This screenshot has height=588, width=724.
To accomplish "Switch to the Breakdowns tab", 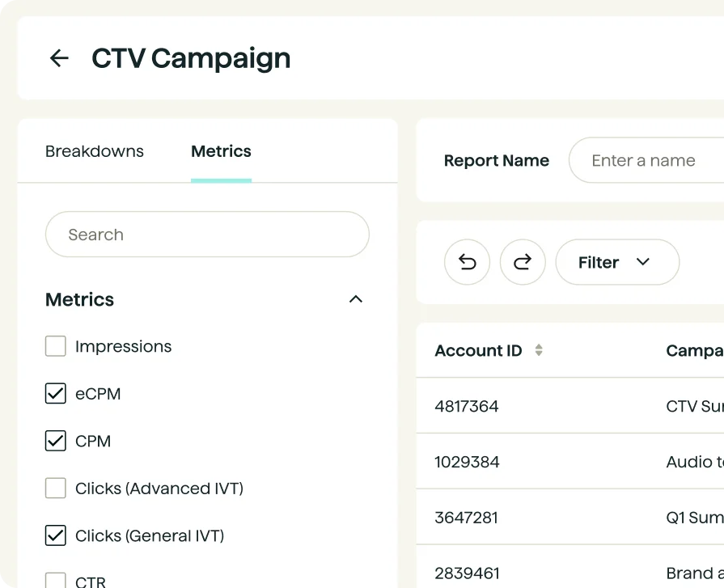I will [95, 151].
